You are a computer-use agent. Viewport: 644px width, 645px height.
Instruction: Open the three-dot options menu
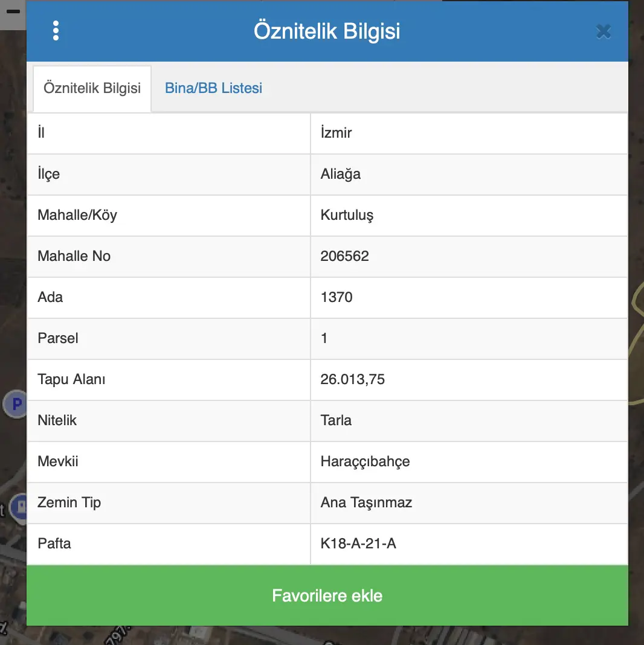click(x=56, y=31)
